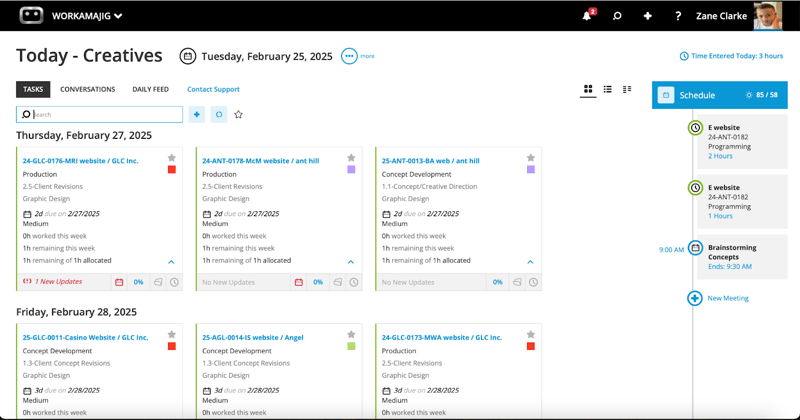Click the help question mark icon

[x=678, y=16]
